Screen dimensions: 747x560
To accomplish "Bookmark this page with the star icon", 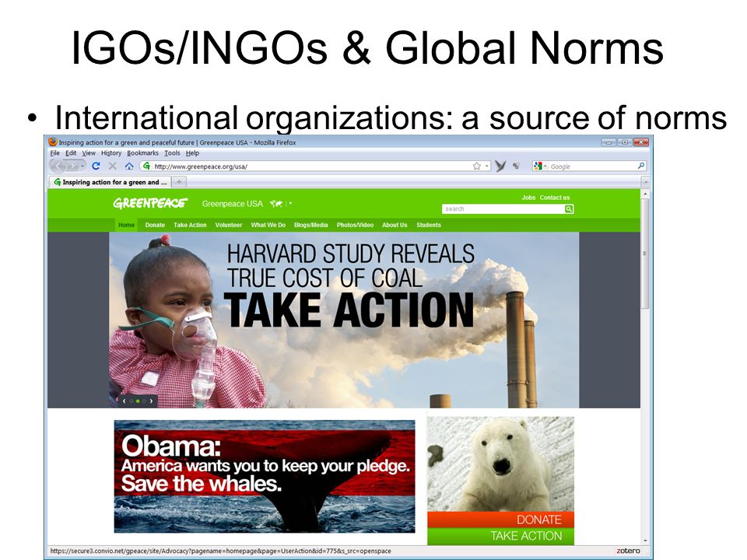I will click(477, 166).
